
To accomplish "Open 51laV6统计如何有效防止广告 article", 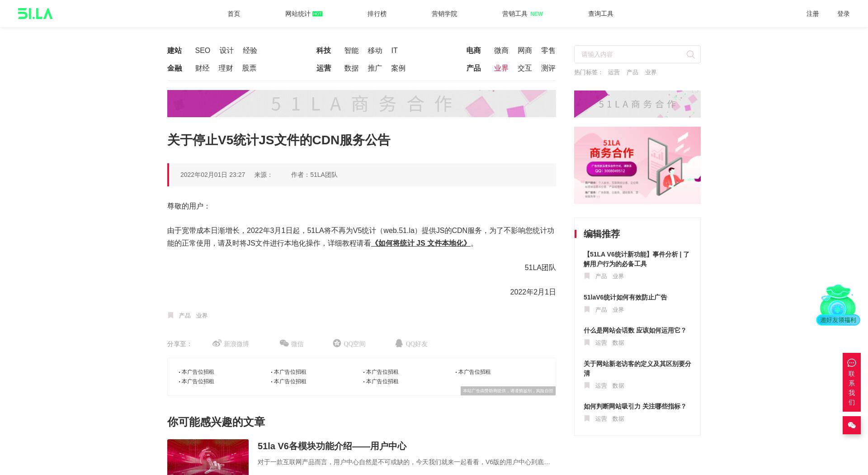I will pyautogui.click(x=625, y=297).
